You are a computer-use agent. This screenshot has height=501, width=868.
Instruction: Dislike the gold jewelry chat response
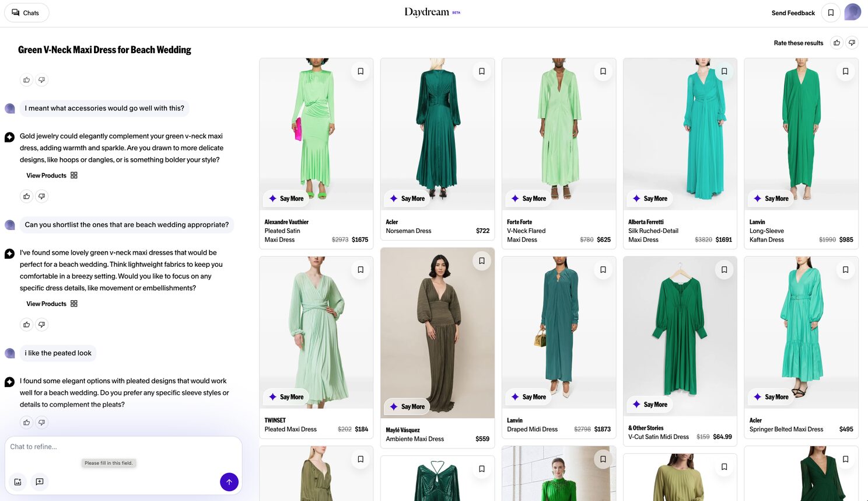tap(41, 196)
